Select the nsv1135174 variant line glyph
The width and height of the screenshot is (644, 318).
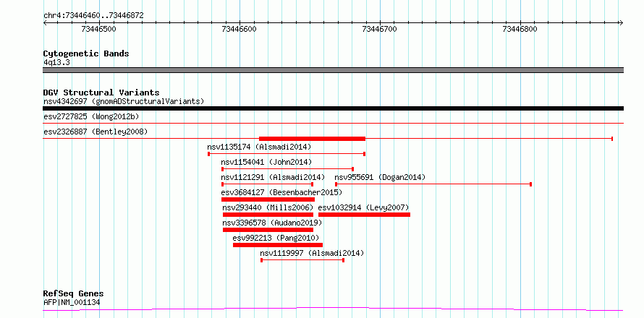287,154
